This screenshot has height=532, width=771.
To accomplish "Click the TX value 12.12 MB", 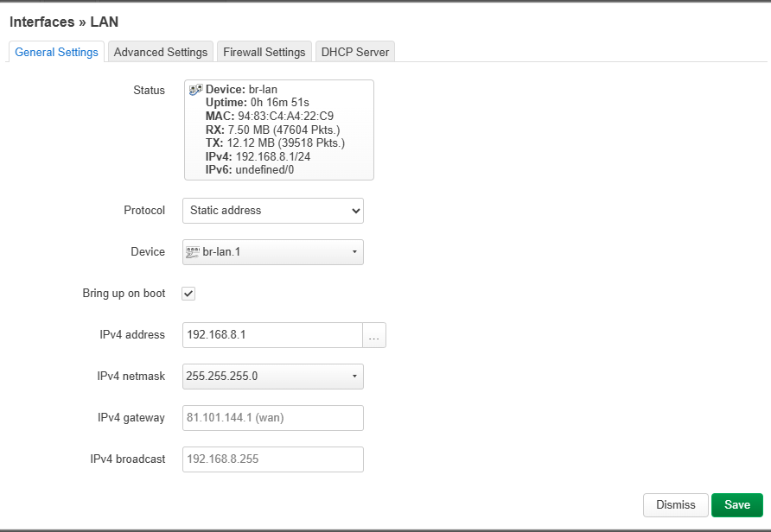I will coord(251,143).
